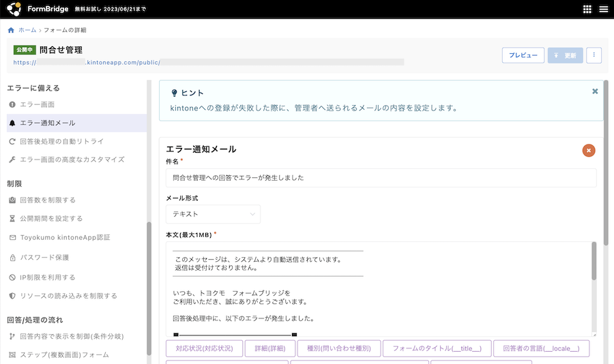
Task: Click orange remove button for エラー通知メール
Action: (589, 150)
